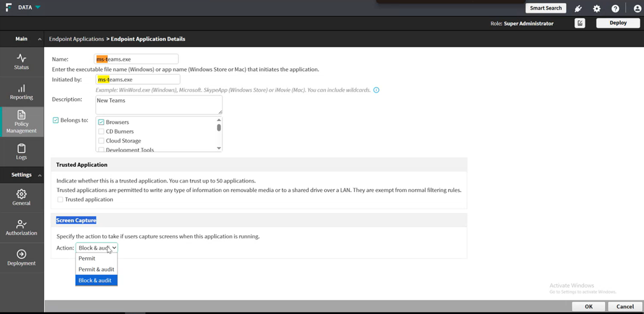
Task: Toggle the Belongs to checkbox
Action: [56, 120]
